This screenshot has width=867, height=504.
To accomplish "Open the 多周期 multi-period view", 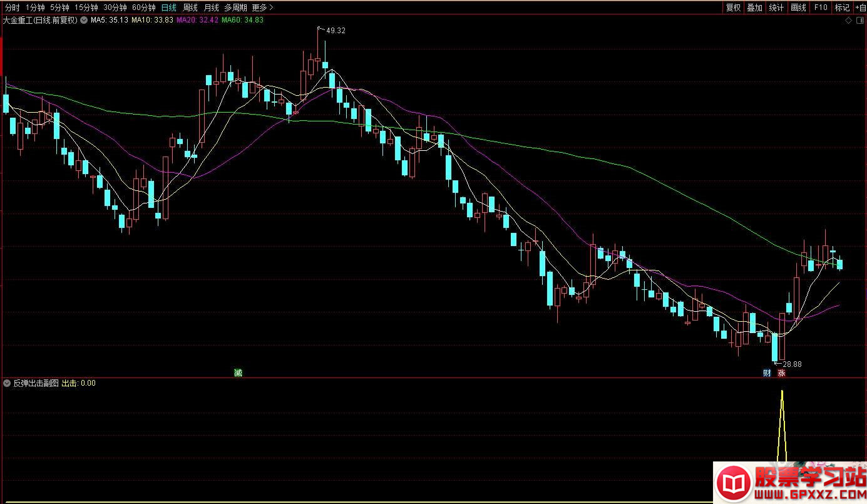I will [x=236, y=8].
